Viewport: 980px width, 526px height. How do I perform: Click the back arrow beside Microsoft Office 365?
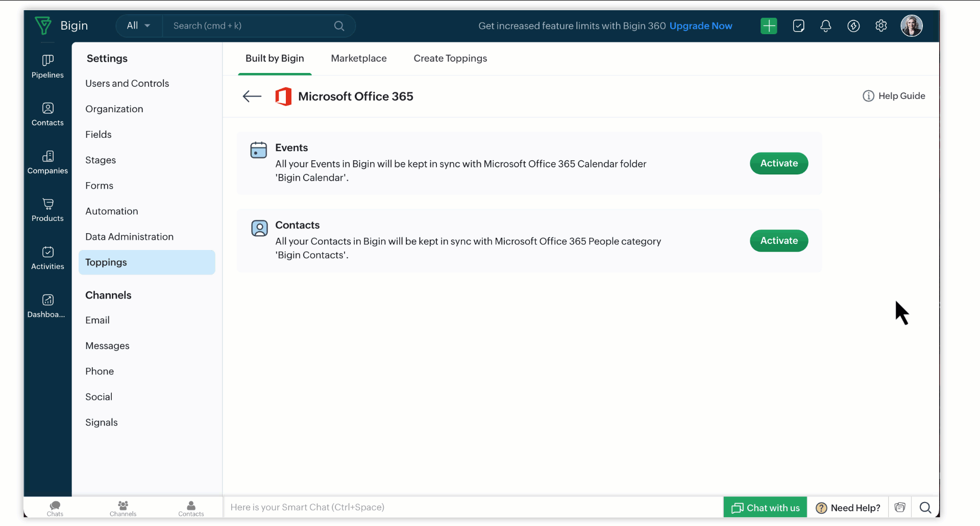tap(252, 96)
